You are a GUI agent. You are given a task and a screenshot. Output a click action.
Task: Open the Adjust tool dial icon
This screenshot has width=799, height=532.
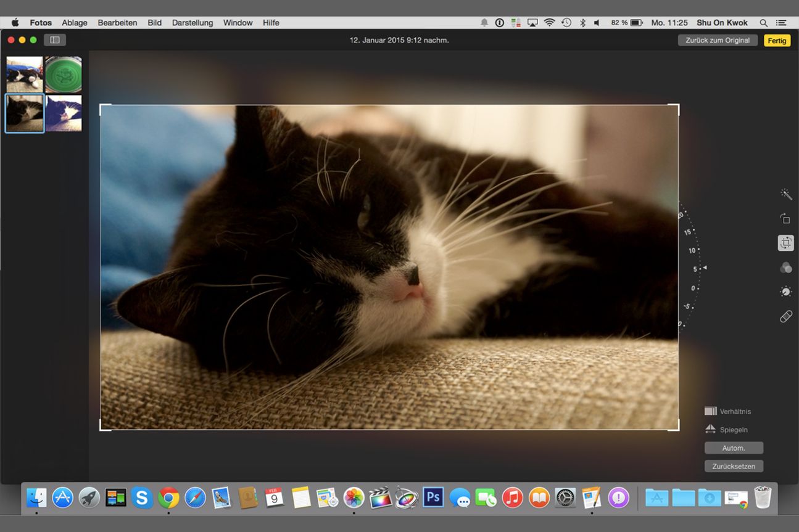tap(785, 292)
